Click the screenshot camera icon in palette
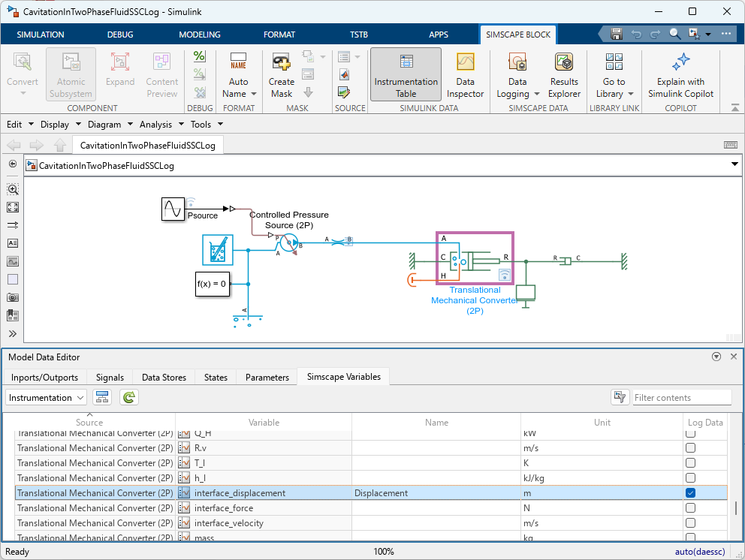Image resolution: width=745 pixels, height=560 pixels. pos(13,297)
